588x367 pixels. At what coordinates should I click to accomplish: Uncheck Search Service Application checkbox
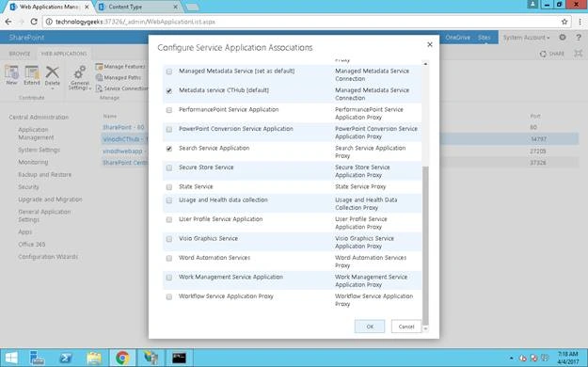[169, 149]
